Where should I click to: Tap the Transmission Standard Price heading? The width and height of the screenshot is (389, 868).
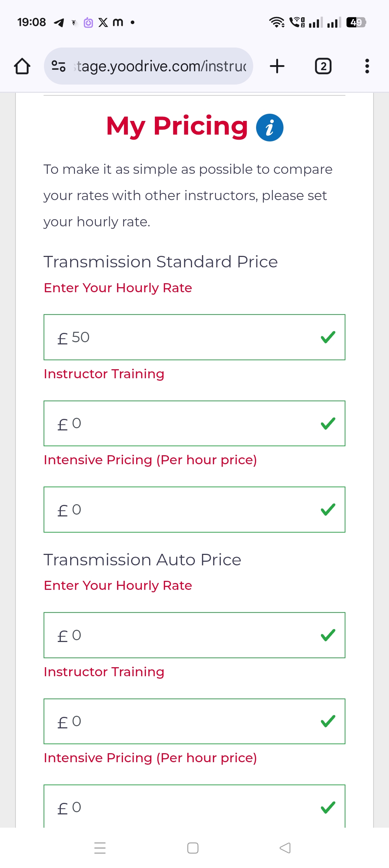(x=161, y=262)
